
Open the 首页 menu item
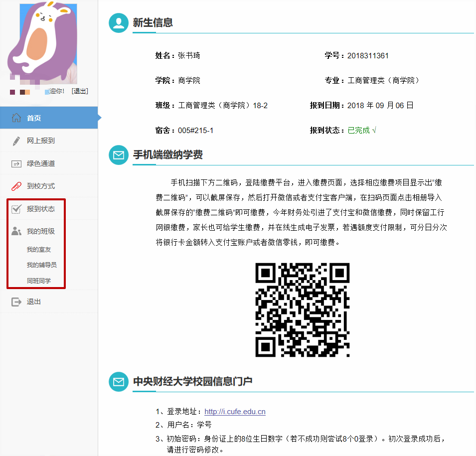[49, 118]
